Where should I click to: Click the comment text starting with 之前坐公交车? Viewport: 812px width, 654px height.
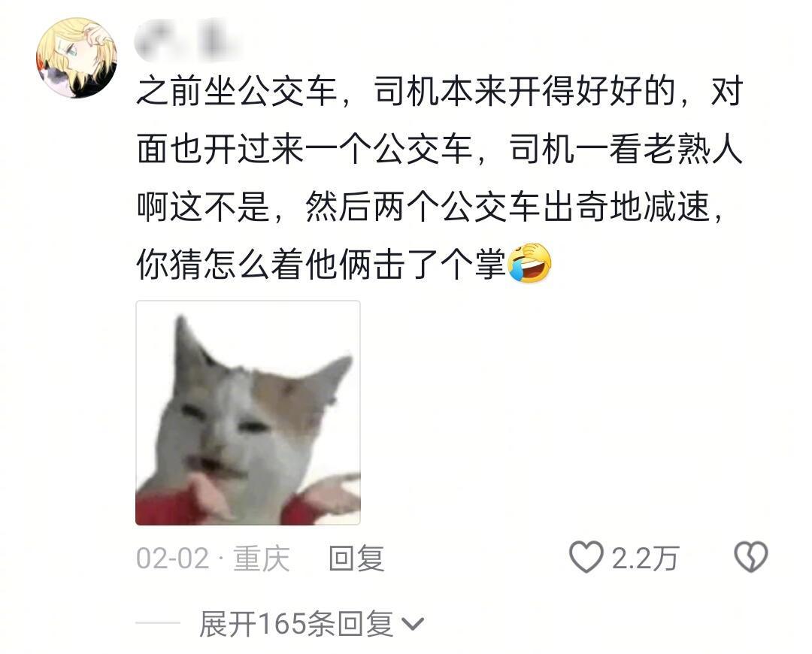[x=439, y=177]
